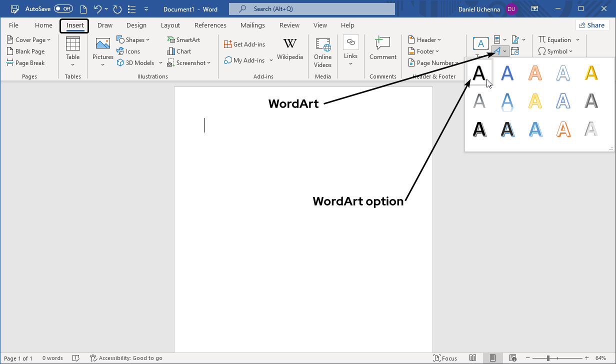Click the 64% zoom level
Image resolution: width=616 pixels, height=364 pixels.
click(600, 358)
